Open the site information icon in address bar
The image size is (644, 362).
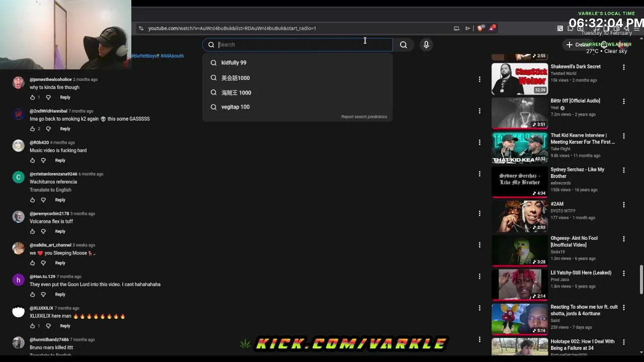pos(141,28)
